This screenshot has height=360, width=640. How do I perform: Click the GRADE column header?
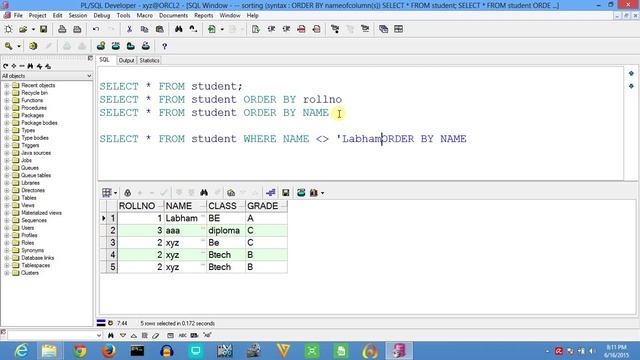266,206
